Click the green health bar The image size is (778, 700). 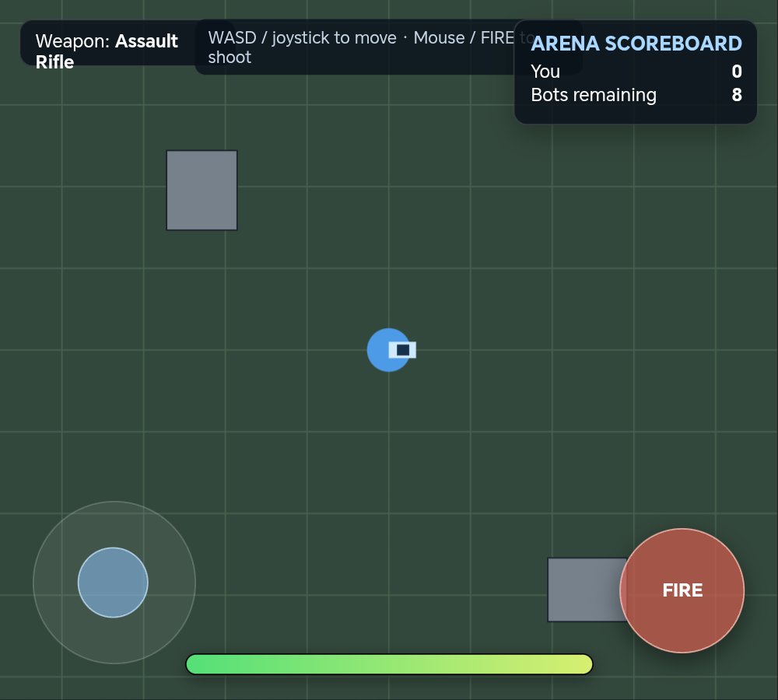click(390, 664)
